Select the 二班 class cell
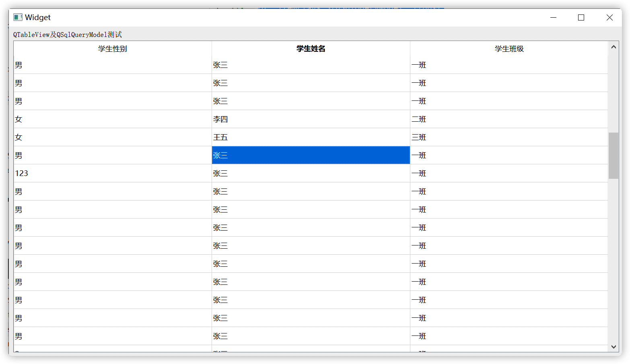The width and height of the screenshot is (630, 364). pos(509,119)
